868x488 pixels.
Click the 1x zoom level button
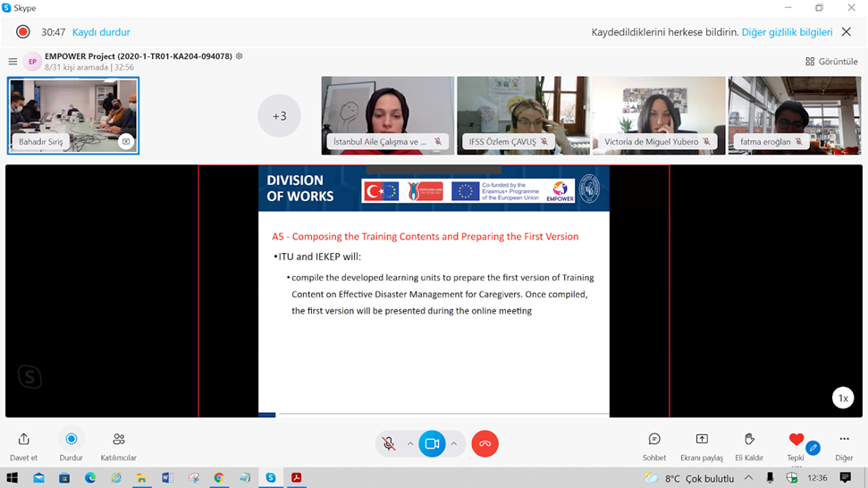point(842,399)
